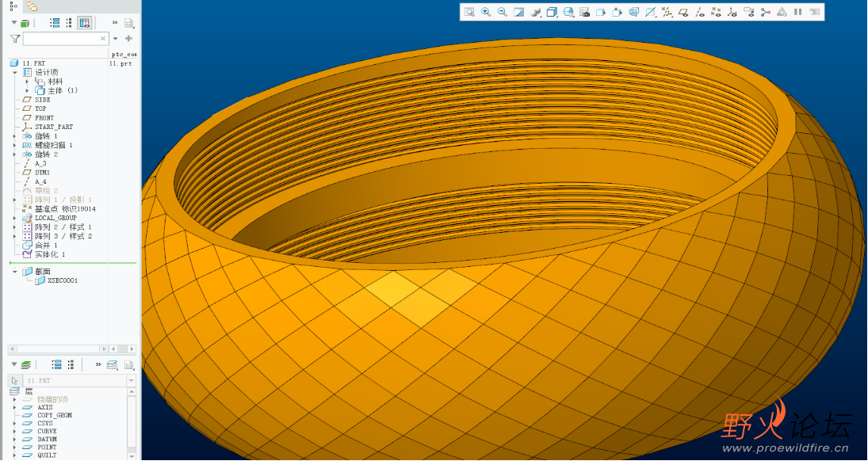This screenshot has height=461, width=868.
Task: Click the greyed triangle simulation icon
Action: pyautogui.click(x=782, y=12)
